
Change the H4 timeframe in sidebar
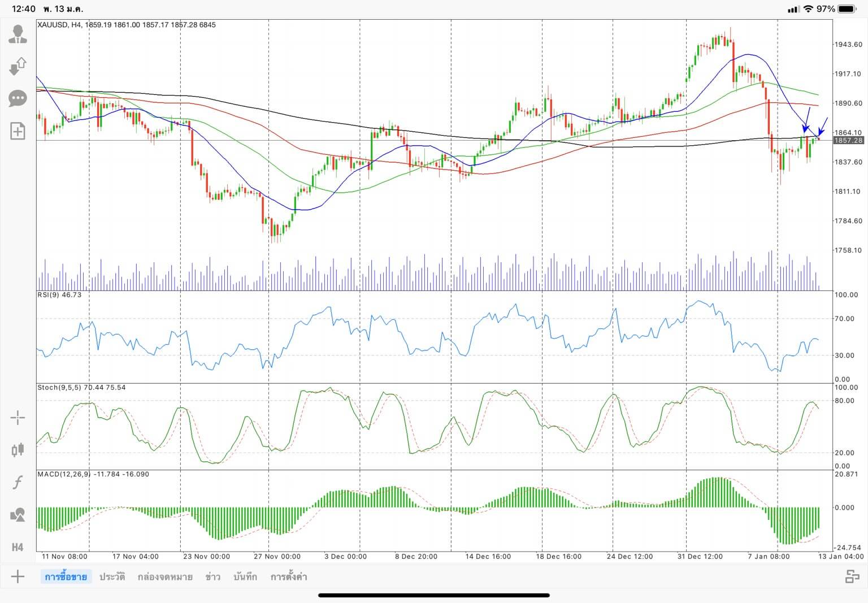click(18, 547)
